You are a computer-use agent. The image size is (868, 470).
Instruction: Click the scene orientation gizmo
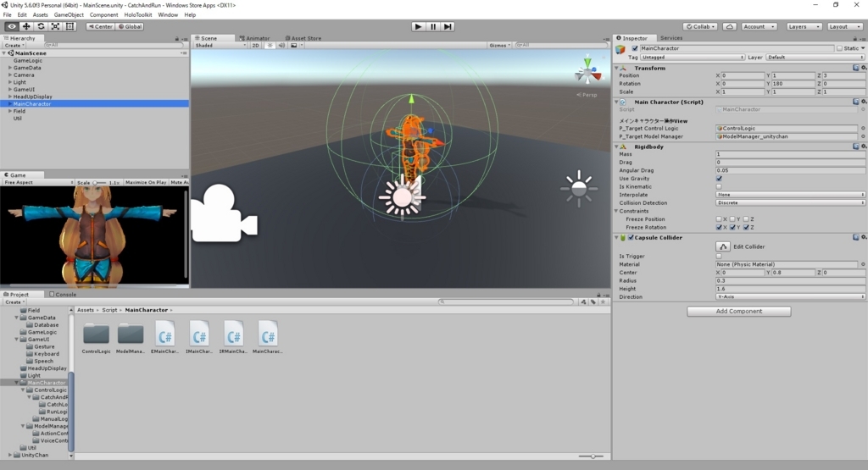point(587,71)
